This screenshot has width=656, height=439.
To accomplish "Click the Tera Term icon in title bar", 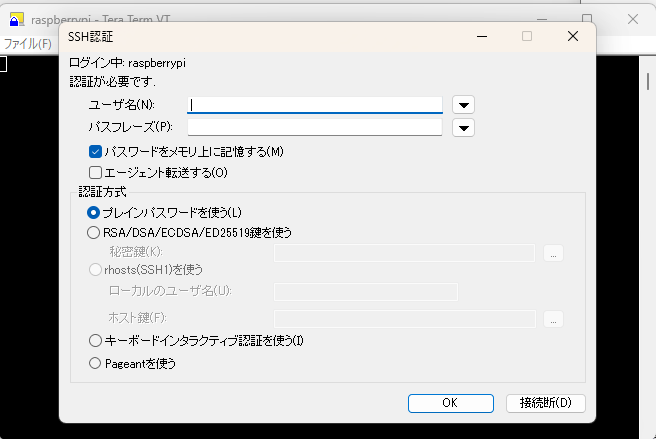I will [15, 19].
